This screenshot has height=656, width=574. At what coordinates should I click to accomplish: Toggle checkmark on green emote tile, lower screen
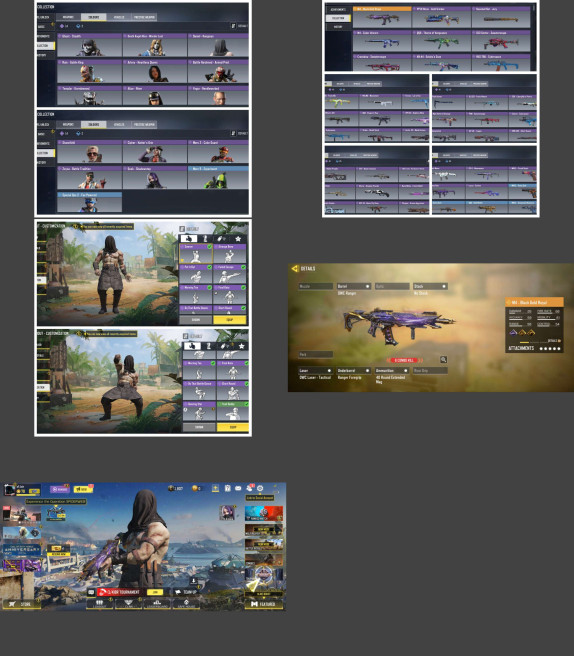pos(246,404)
